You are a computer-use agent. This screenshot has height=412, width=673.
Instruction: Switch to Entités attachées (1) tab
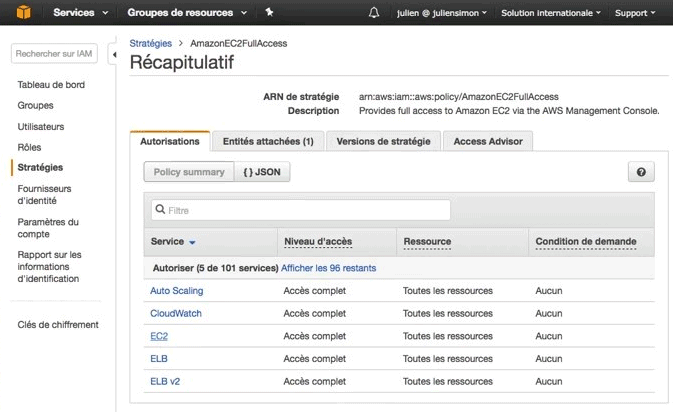268,141
